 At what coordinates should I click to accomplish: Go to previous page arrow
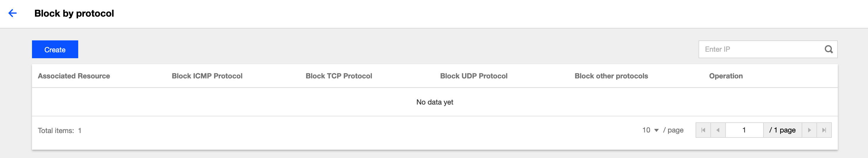[x=718, y=130]
